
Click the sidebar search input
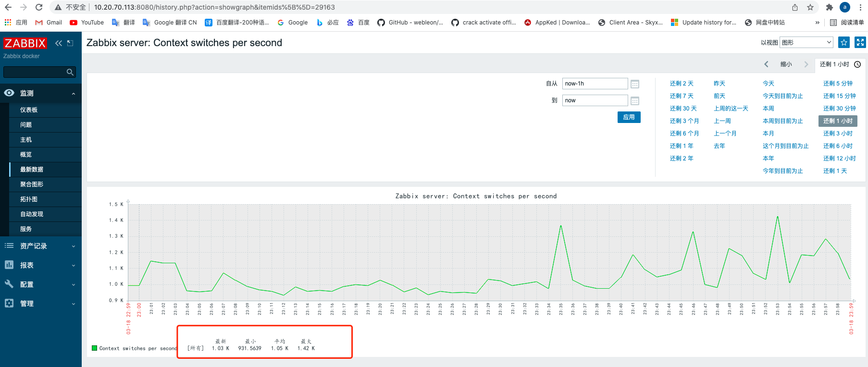coord(35,72)
